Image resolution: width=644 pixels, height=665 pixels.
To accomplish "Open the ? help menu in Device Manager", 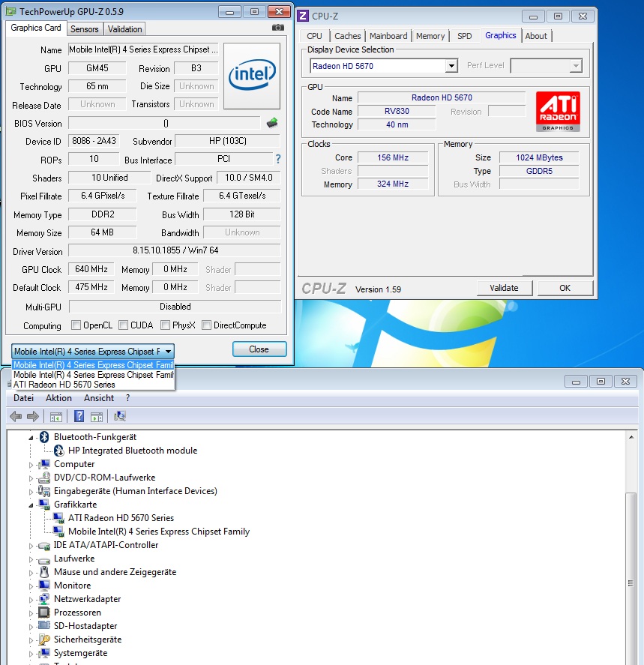I will (127, 398).
